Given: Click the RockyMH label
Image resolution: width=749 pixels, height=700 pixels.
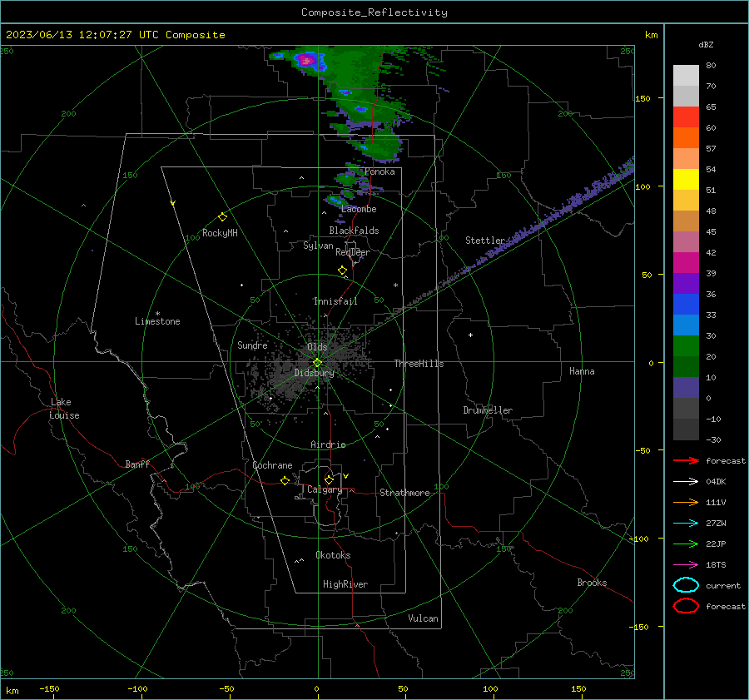Looking at the screenshot, I should [220, 233].
